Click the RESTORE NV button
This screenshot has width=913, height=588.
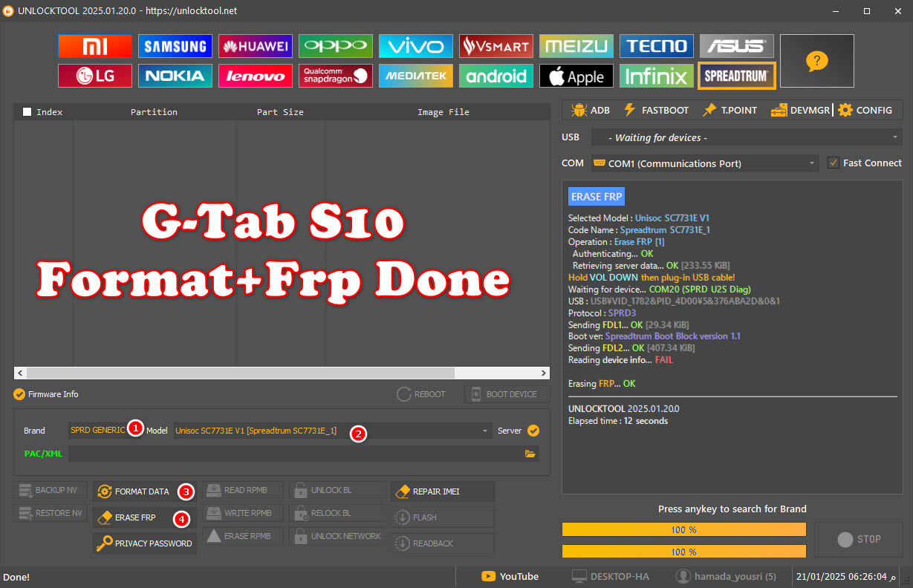tap(50, 513)
